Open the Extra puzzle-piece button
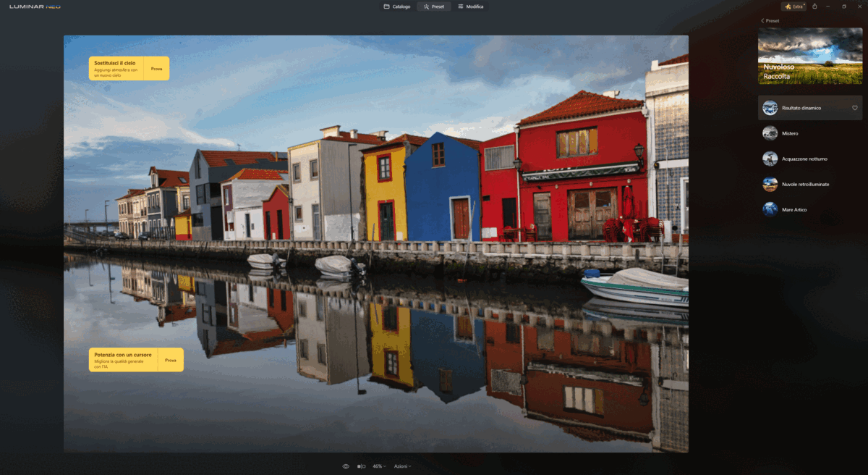868x475 pixels. click(x=793, y=7)
